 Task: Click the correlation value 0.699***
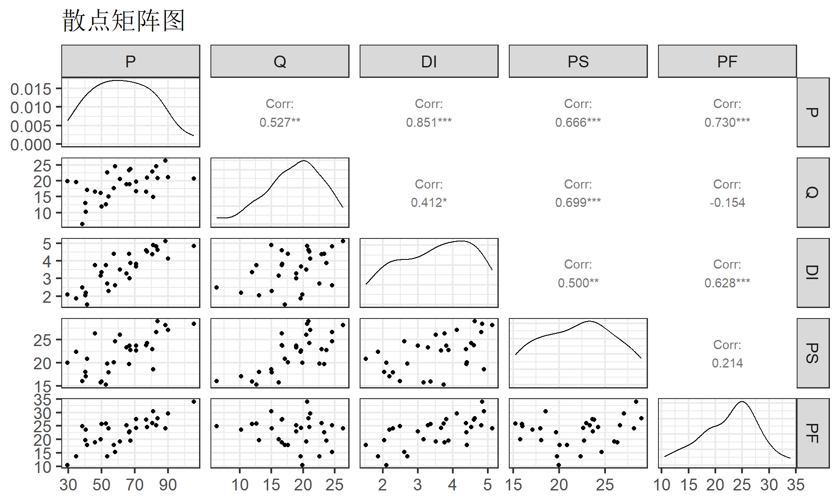(x=578, y=203)
